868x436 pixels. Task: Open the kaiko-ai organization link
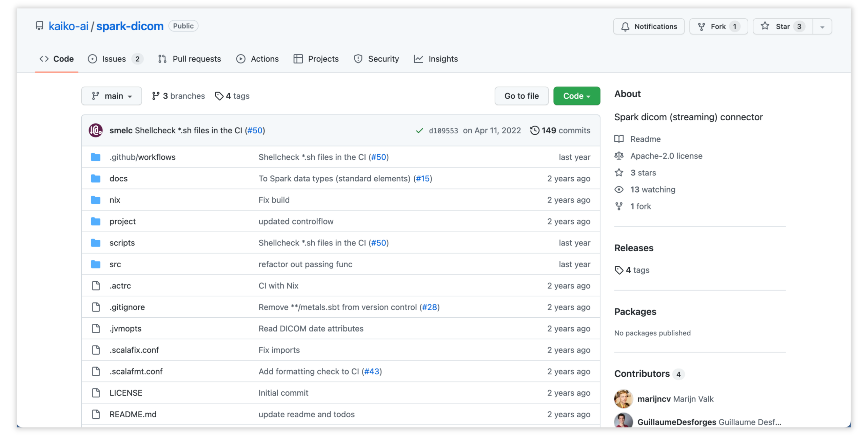[68, 26]
